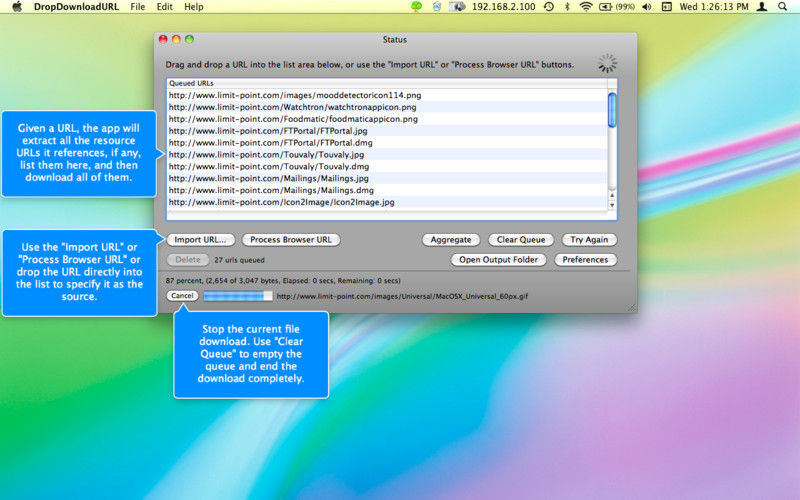
Task: Select the Mailings.dmg URL row
Action: 387,190
